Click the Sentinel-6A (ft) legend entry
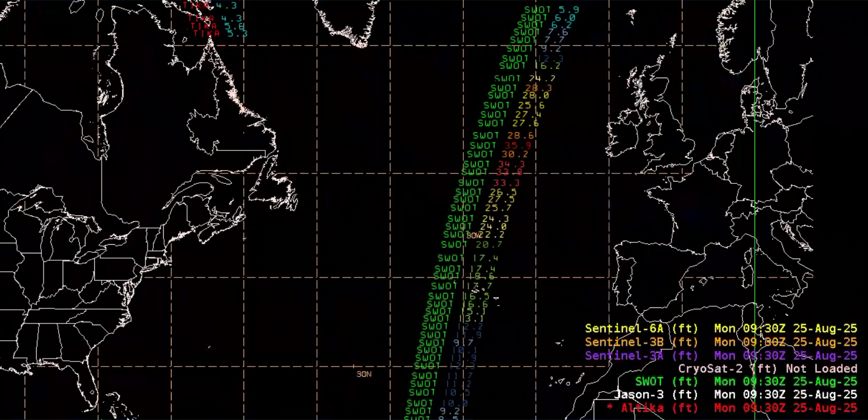Image resolution: width=868 pixels, height=420 pixels. click(721, 329)
